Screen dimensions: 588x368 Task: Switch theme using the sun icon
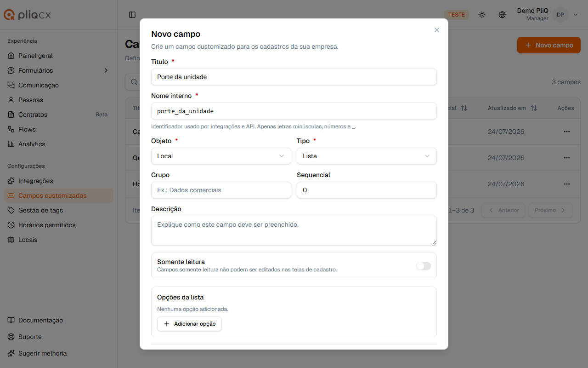481,15
